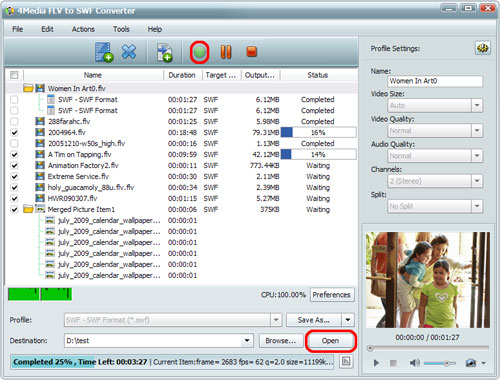Viewport: 500px width, 380px height.
Task: Check the 20051210-w50s_high.flv checkbox
Action: [x=14, y=143]
